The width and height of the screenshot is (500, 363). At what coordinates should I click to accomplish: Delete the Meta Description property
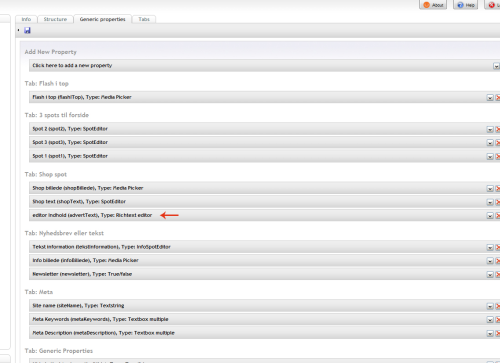pyautogui.click(x=498, y=333)
